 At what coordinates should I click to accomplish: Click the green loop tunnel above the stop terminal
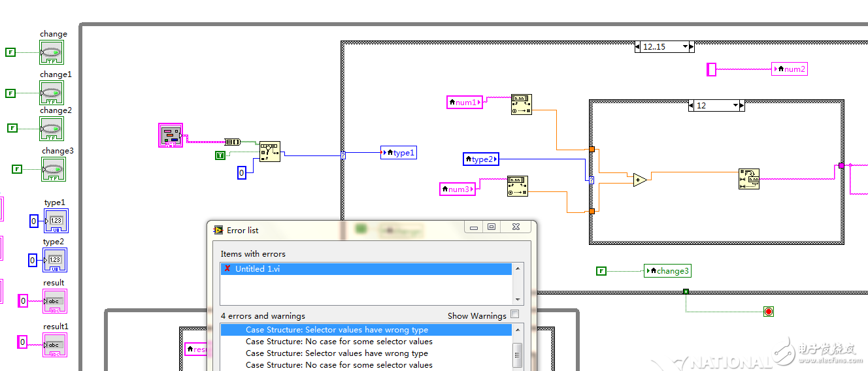pos(685,291)
